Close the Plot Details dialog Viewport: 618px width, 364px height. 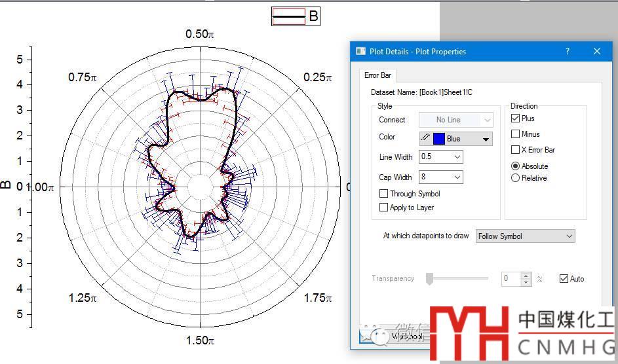597,51
